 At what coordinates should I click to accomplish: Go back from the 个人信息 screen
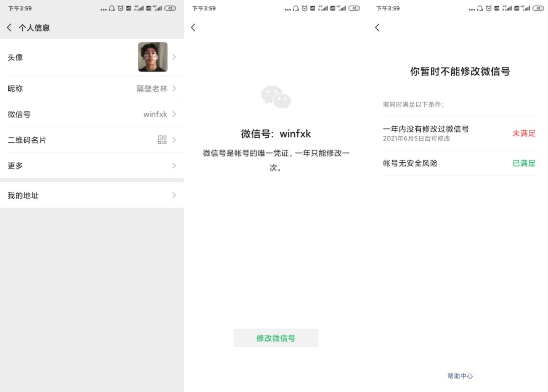[9, 28]
